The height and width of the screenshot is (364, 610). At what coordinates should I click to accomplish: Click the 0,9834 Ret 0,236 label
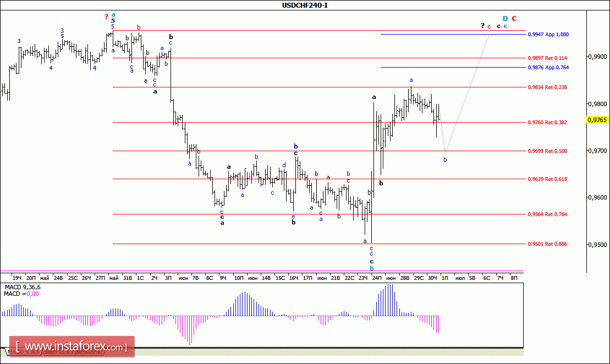(x=547, y=87)
